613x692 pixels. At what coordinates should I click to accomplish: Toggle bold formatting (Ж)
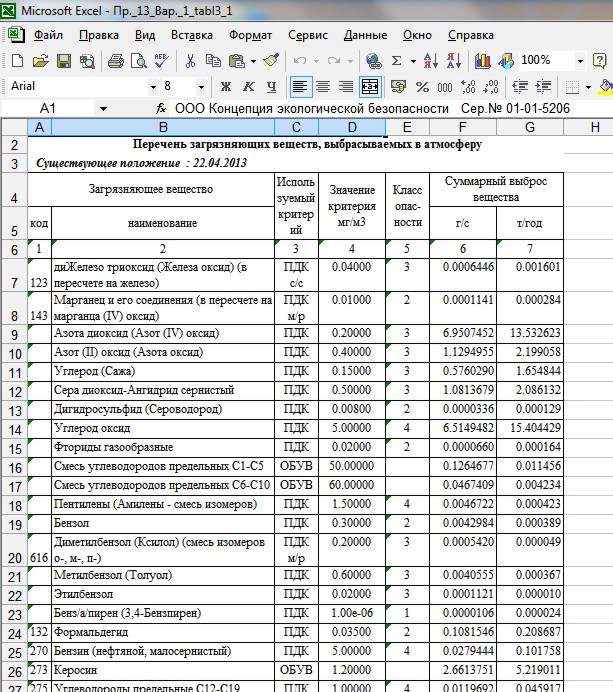225,87
